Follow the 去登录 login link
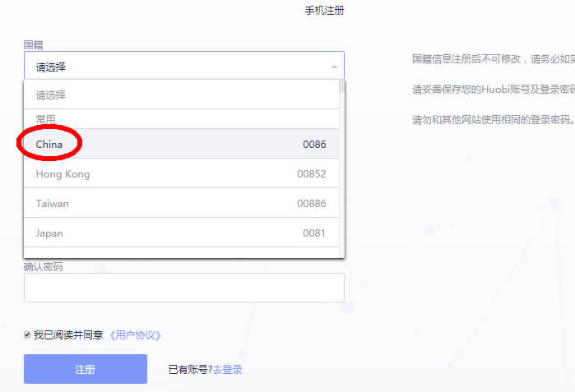Viewport: 575px width, 392px height. coord(228,370)
